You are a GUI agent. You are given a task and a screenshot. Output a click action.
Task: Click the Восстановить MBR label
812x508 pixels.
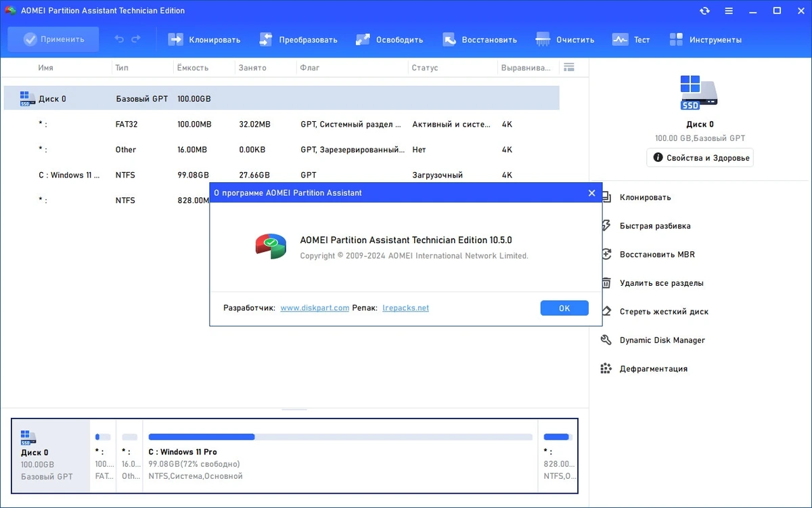(x=657, y=255)
